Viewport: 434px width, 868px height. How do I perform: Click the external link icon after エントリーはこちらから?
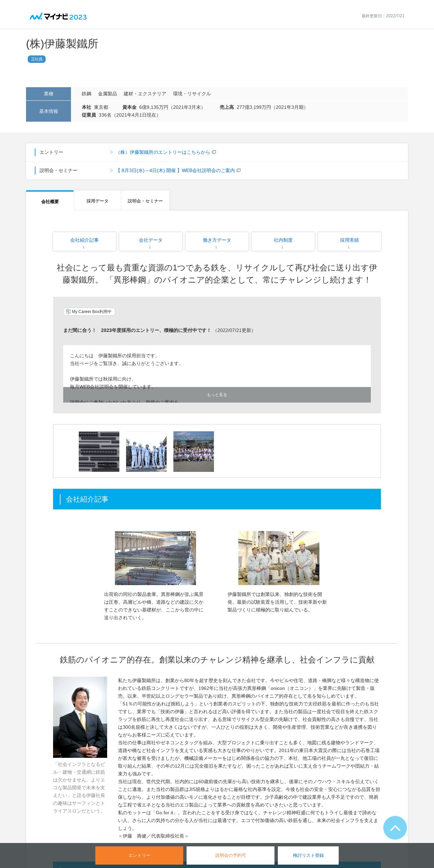[x=214, y=152]
